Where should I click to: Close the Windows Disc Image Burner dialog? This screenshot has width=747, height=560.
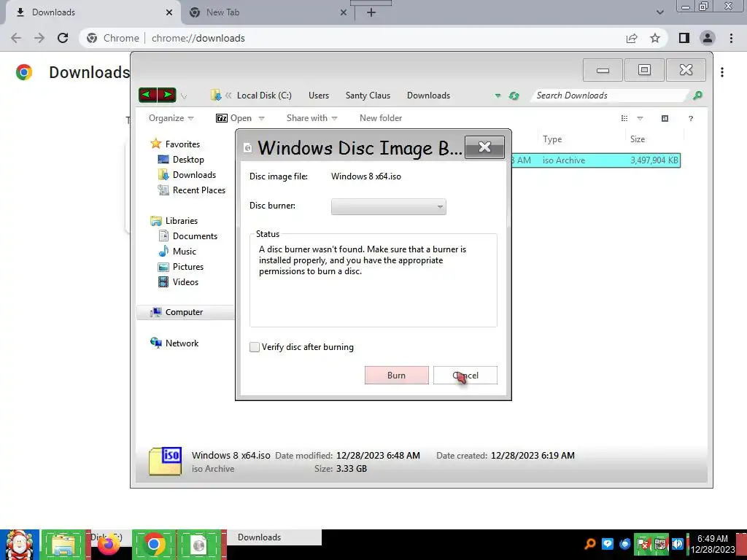click(x=484, y=147)
